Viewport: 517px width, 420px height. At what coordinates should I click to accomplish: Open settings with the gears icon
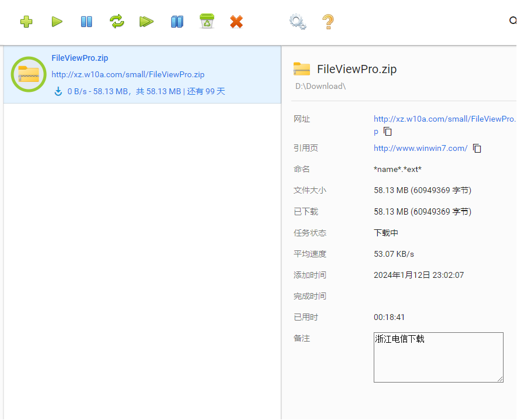pos(298,22)
